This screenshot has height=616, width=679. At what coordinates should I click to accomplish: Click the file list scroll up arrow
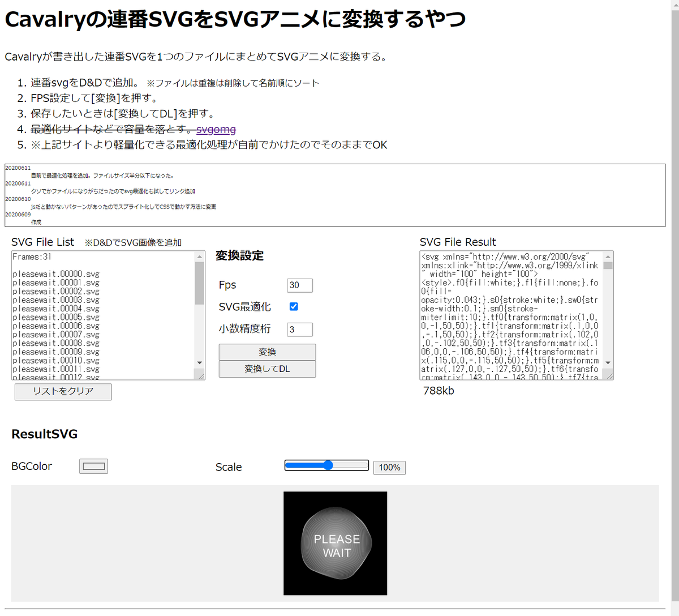pyautogui.click(x=200, y=257)
